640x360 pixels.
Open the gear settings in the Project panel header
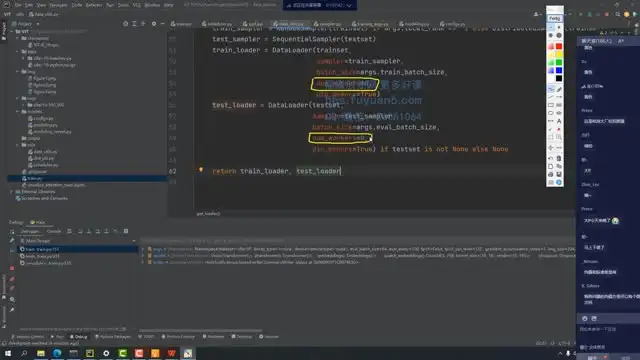pyautogui.click(x=154, y=24)
